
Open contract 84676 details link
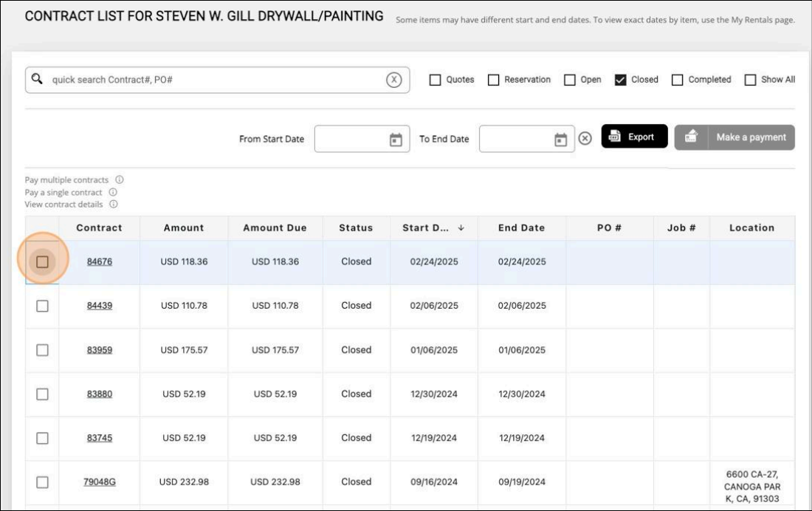(100, 261)
